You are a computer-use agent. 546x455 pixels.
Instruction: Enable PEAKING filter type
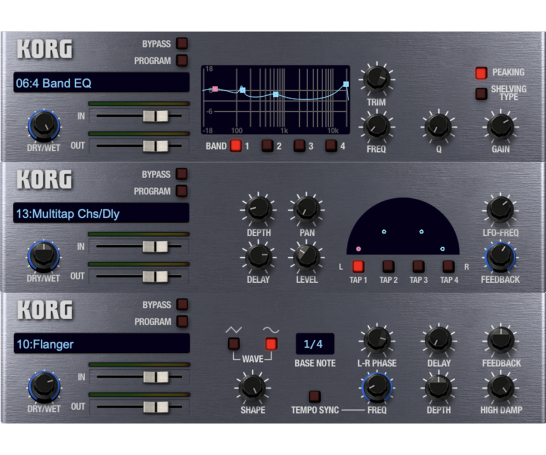(481, 73)
